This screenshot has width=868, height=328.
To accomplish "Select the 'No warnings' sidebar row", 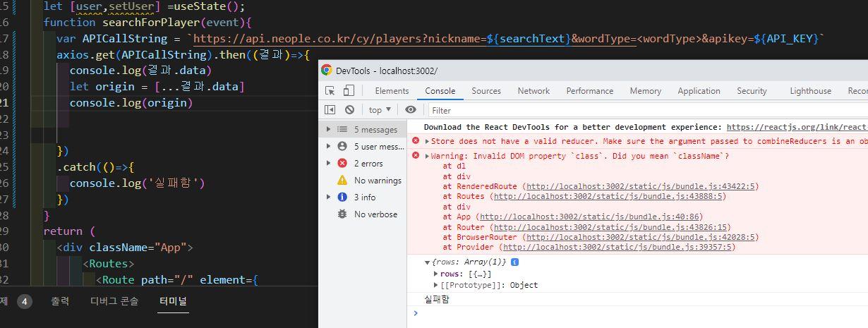I will (x=363, y=180).
